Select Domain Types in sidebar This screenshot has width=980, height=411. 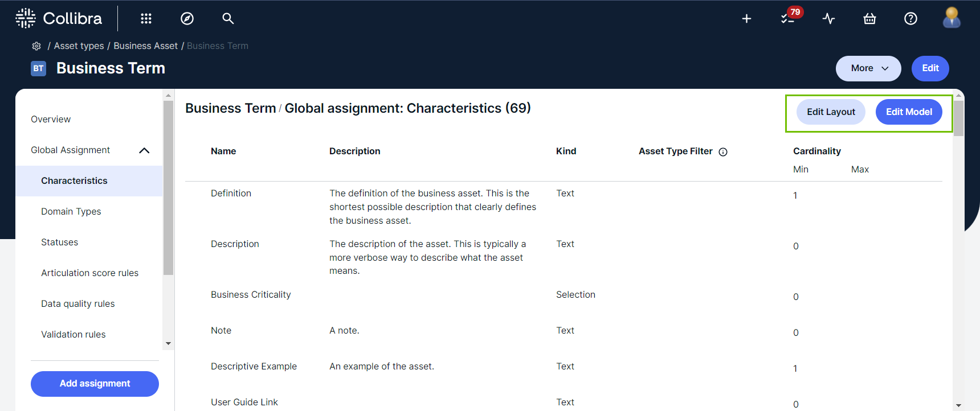pyautogui.click(x=71, y=212)
